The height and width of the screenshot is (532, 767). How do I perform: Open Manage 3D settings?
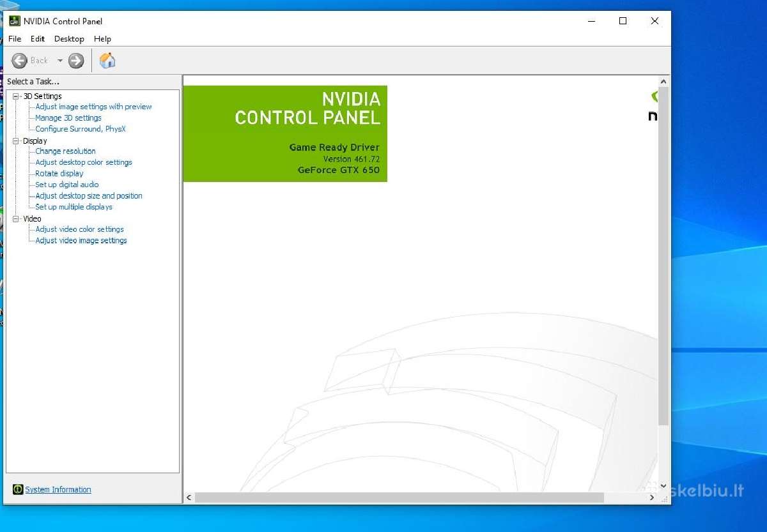point(68,118)
